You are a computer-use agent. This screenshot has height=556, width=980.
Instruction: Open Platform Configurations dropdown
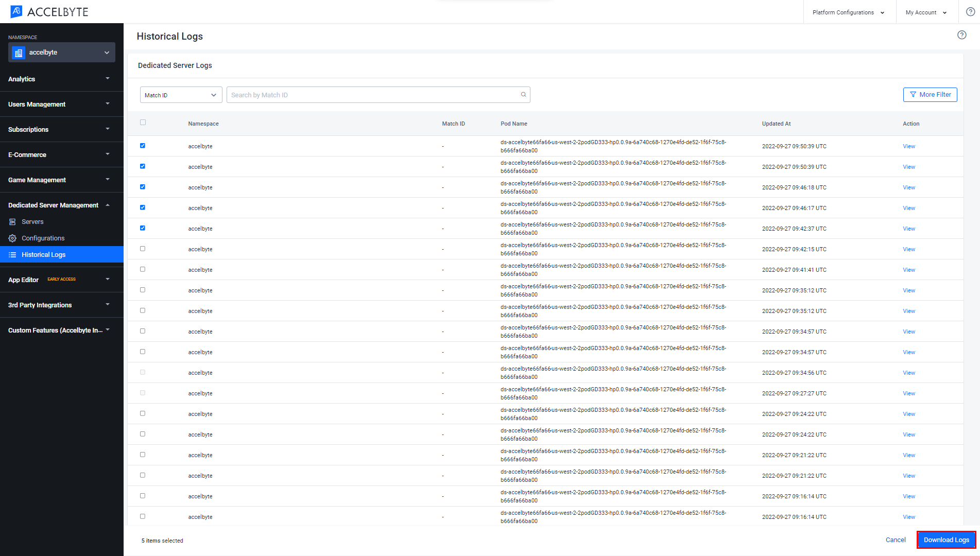[x=848, y=12]
